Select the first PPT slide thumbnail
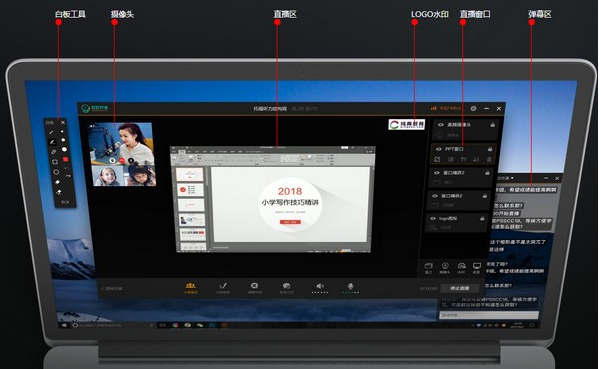 pos(190,174)
